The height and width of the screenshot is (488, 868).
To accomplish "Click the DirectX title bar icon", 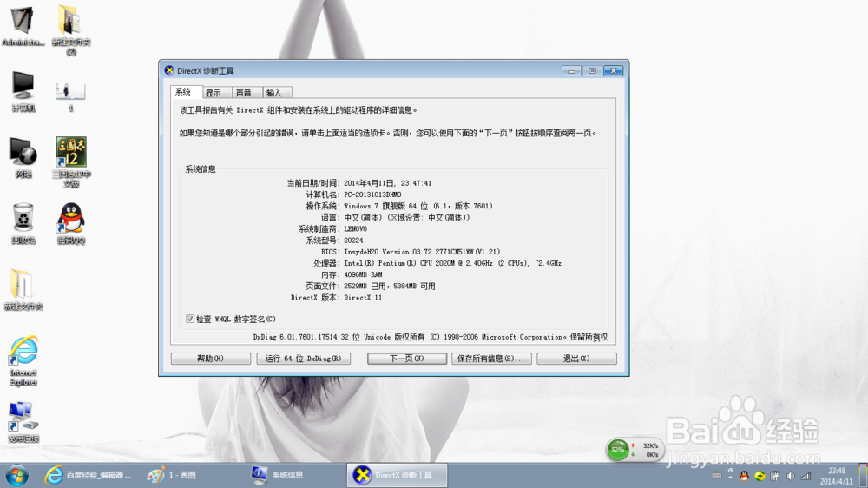I will click(169, 70).
